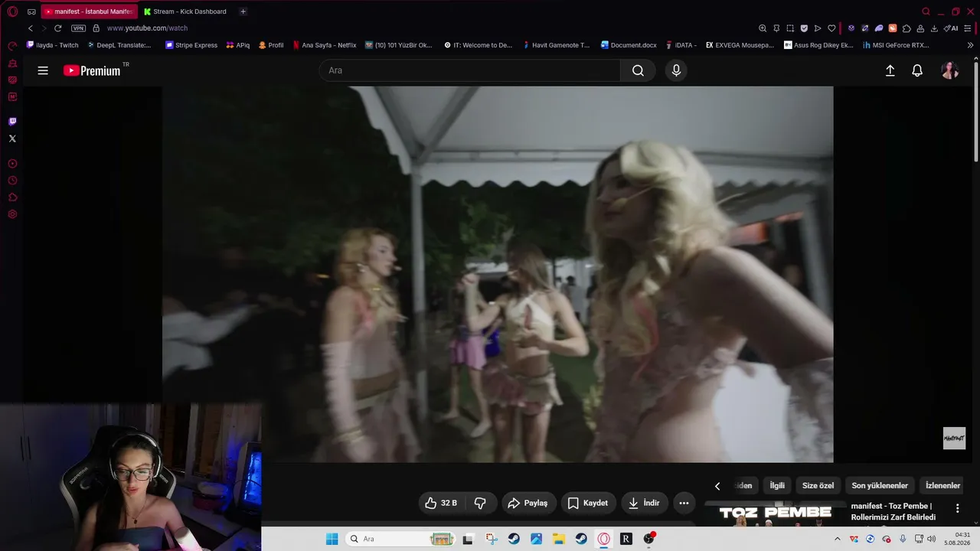The height and width of the screenshot is (551, 980).
Task: Select the manifest YouTube browser tab
Action: (88, 11)
